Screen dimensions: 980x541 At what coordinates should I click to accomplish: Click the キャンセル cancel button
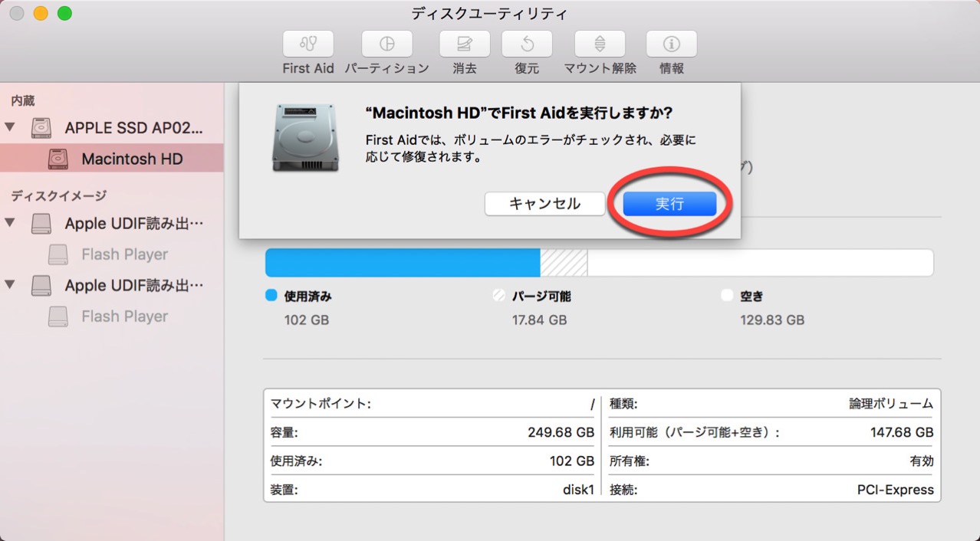pos(544,204)
